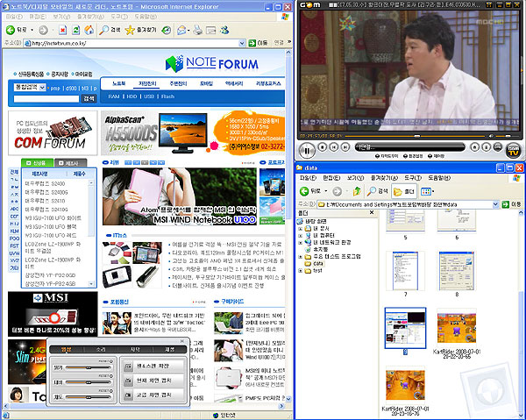Click the Mail icon in IE toolbar
Image resolution: width=526 pixels, height=420 pixels.
[x=181, y=30]
